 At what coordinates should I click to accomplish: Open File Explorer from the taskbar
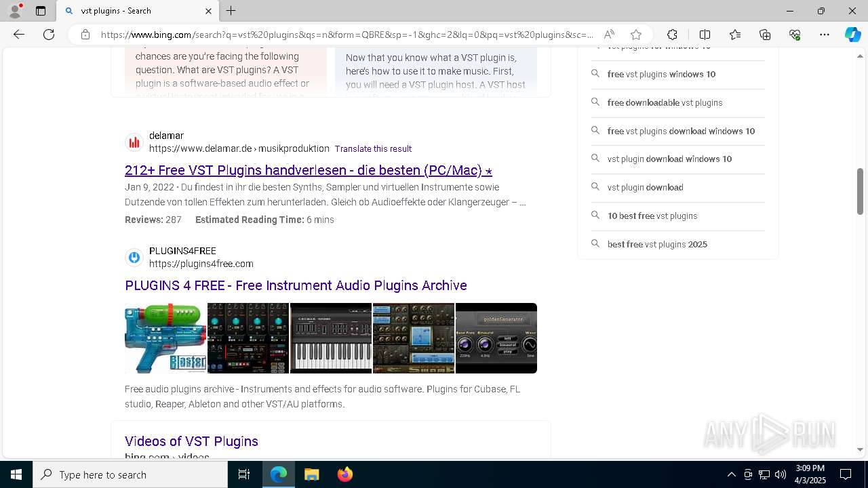(x=311, y=474)
